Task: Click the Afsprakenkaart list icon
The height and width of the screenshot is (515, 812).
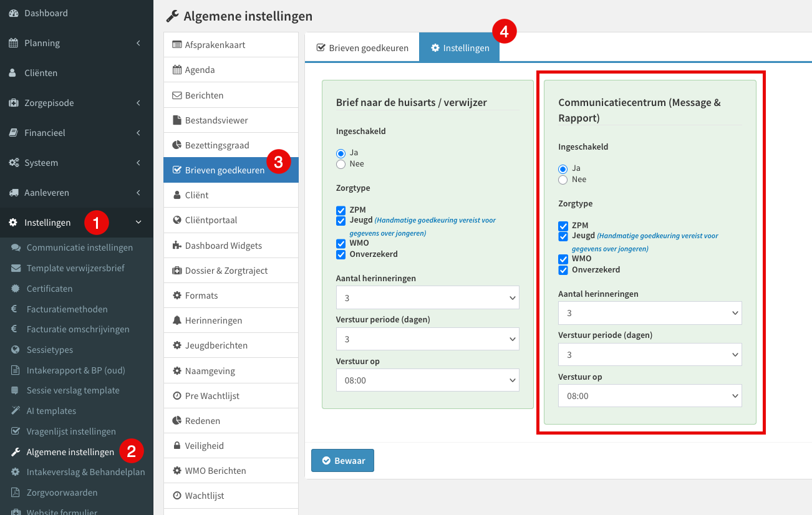Action: pos(177,45)
